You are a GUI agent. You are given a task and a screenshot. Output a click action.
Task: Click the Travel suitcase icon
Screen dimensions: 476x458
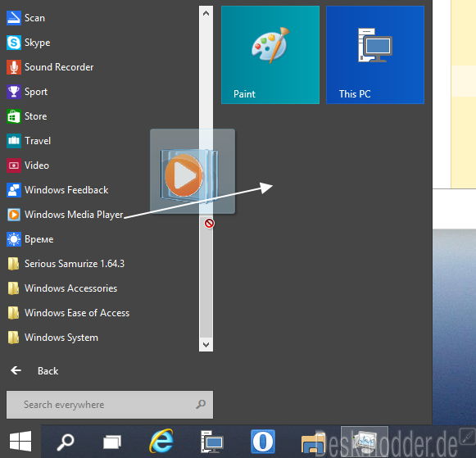tap(14, 141)
